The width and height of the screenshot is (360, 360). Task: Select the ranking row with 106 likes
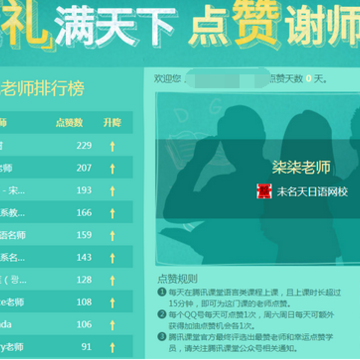tap(66, 325)
